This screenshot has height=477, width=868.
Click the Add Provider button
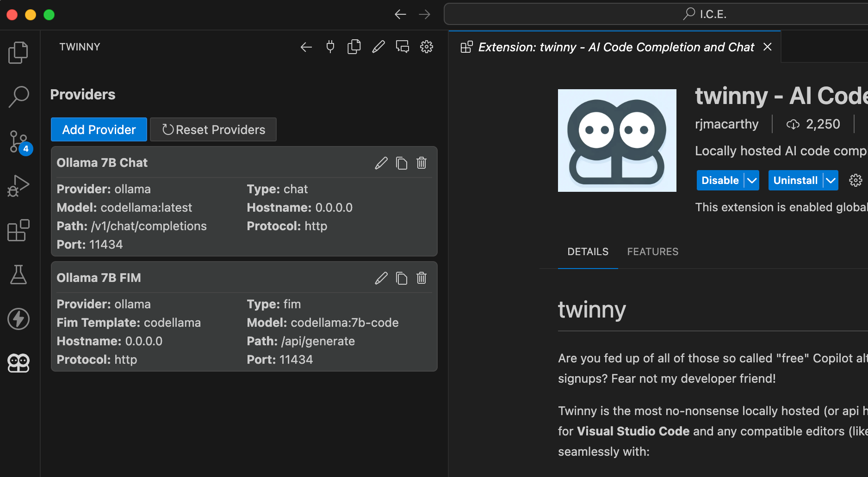(x=99, y=129)
